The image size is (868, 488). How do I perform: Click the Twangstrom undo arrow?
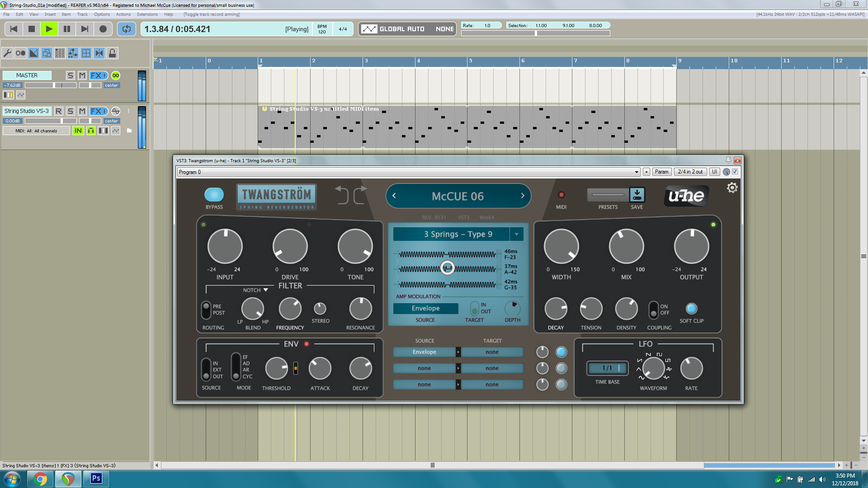pos(342,195)
